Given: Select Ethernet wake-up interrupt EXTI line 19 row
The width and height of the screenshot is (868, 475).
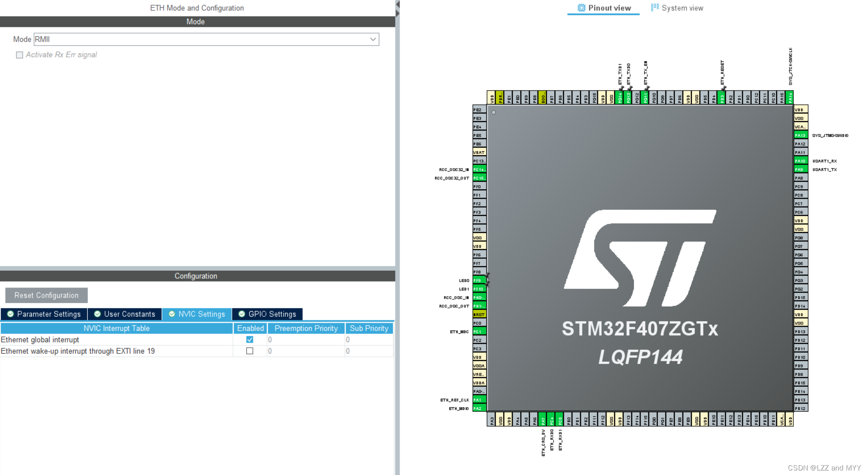Looking at the screenshot, I should [78, 351].
